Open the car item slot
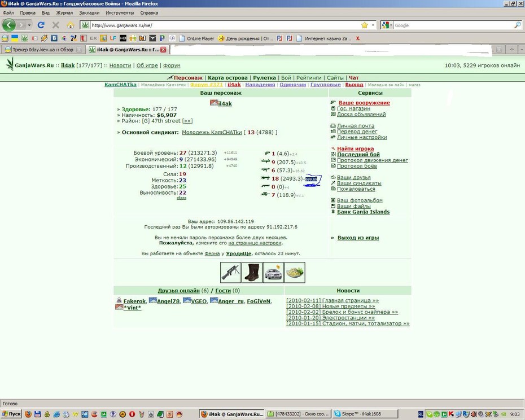 point(273,272)
